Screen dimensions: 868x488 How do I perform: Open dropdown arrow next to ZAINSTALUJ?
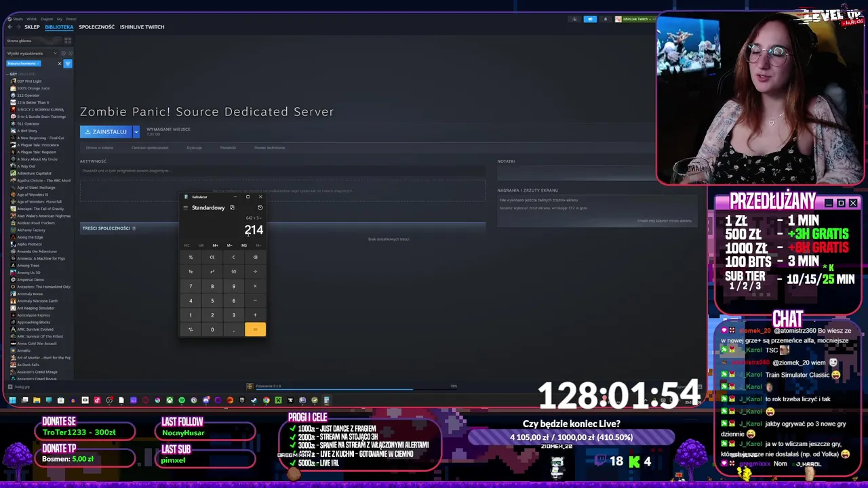(x=136, y=131)
